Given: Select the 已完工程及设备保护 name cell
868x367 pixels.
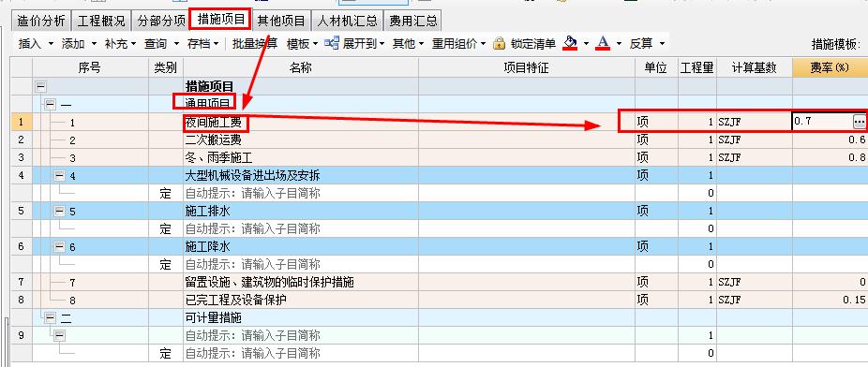Looking at the screenshot, I should click(301, 300).
